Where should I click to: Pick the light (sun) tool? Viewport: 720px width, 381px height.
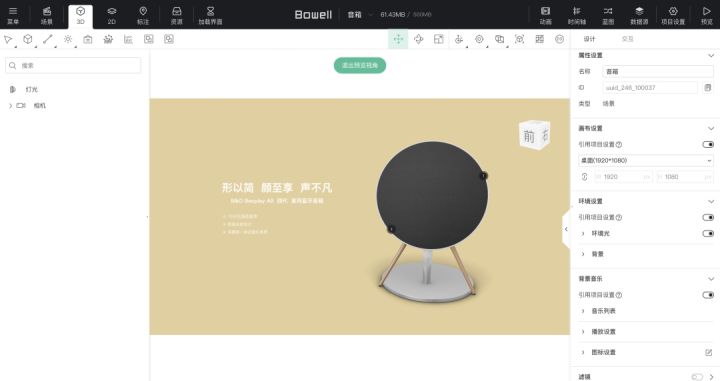[x=68, y=39]
